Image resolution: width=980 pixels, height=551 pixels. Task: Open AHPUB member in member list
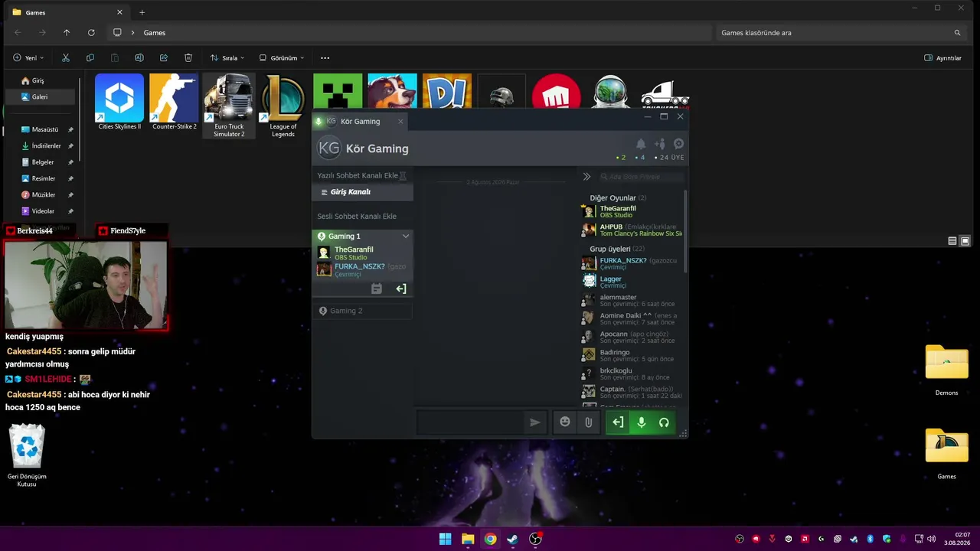tap(632, 230)
